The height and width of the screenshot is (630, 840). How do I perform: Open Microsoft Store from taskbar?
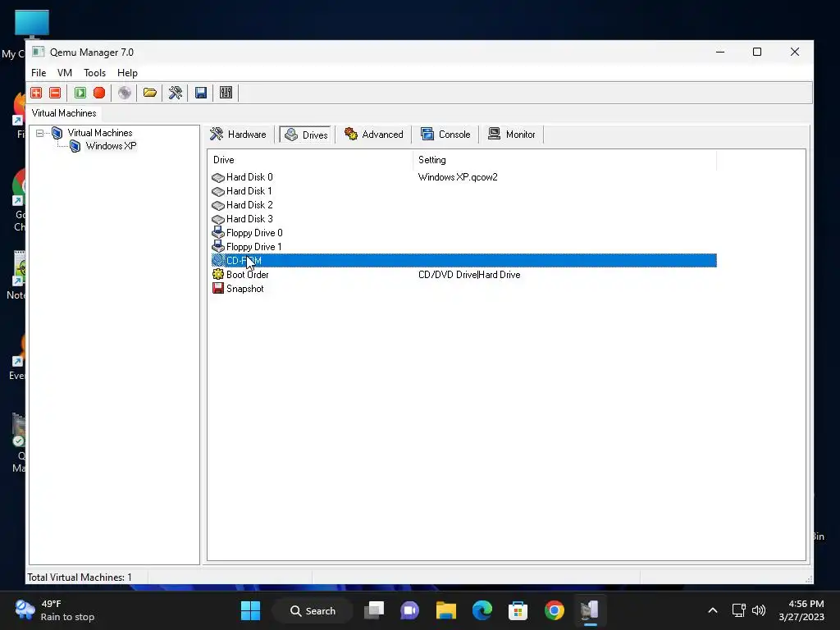[x=518, y=610]
